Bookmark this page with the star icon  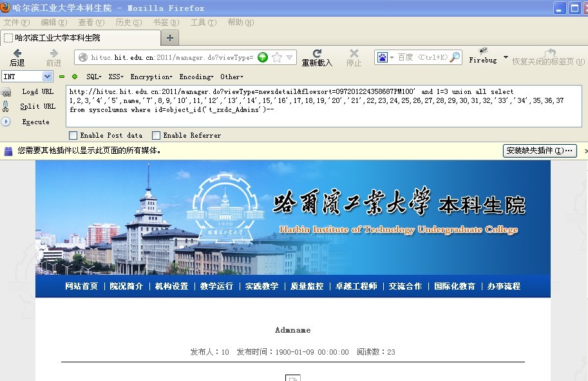[x=277, y=57]
